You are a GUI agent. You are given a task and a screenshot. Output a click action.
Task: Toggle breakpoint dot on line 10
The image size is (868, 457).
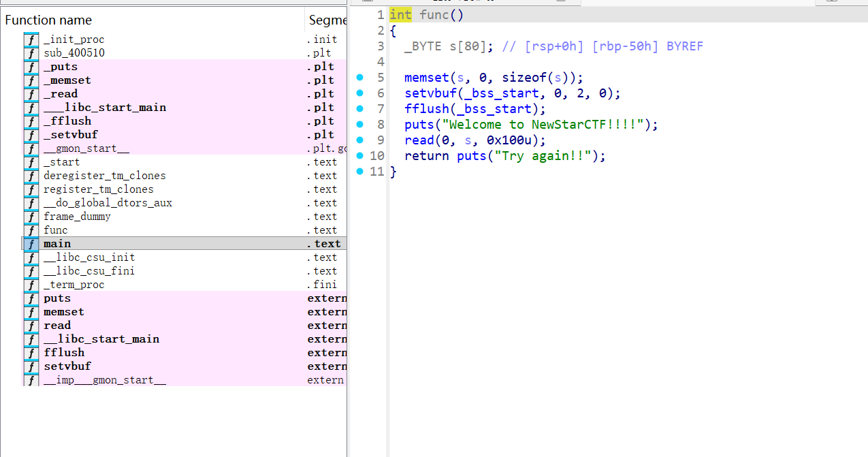tap(360, 156)
